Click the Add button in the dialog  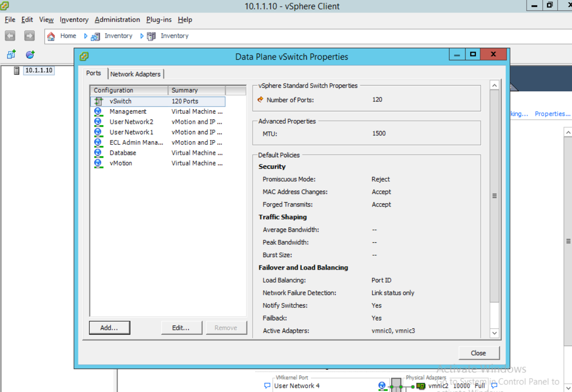coord(109,327)
